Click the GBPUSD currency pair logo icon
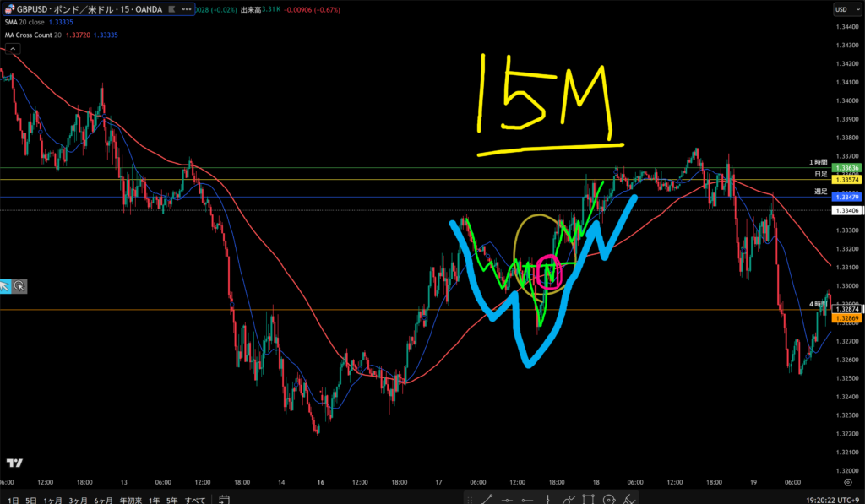This screenshot has height=504, width=865. [10, 9]
